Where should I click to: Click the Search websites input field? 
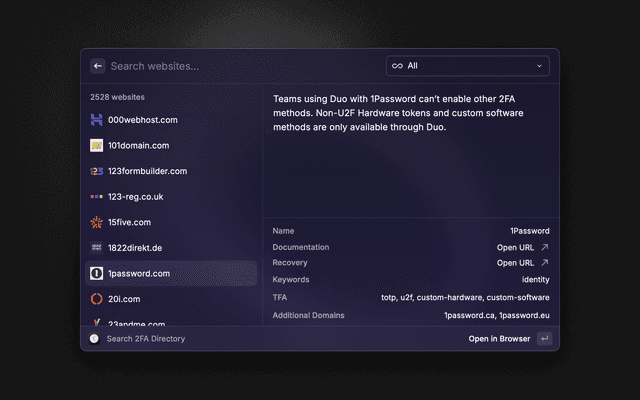[x=240, y=66]
